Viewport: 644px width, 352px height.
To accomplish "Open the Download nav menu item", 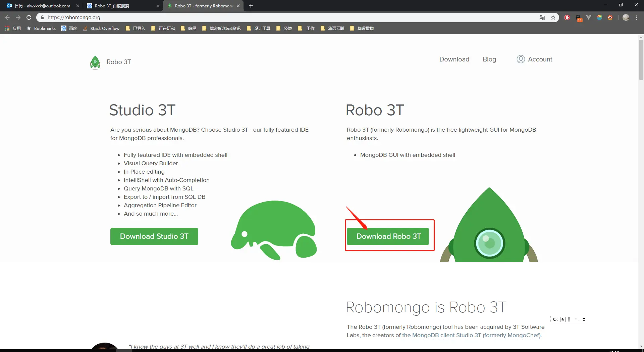I will point(454,59).
